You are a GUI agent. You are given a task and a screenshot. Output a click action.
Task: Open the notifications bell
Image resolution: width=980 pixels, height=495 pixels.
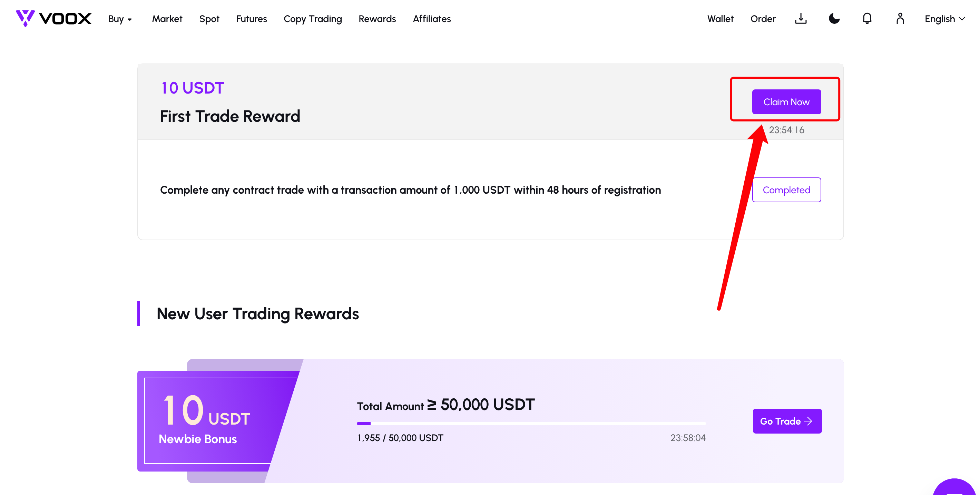pos(867,19)
